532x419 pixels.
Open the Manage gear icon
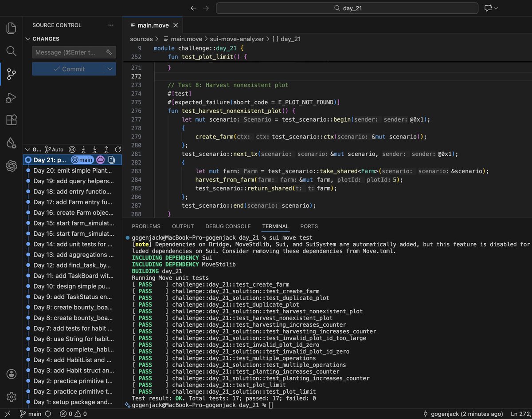[x=12, y=396]
